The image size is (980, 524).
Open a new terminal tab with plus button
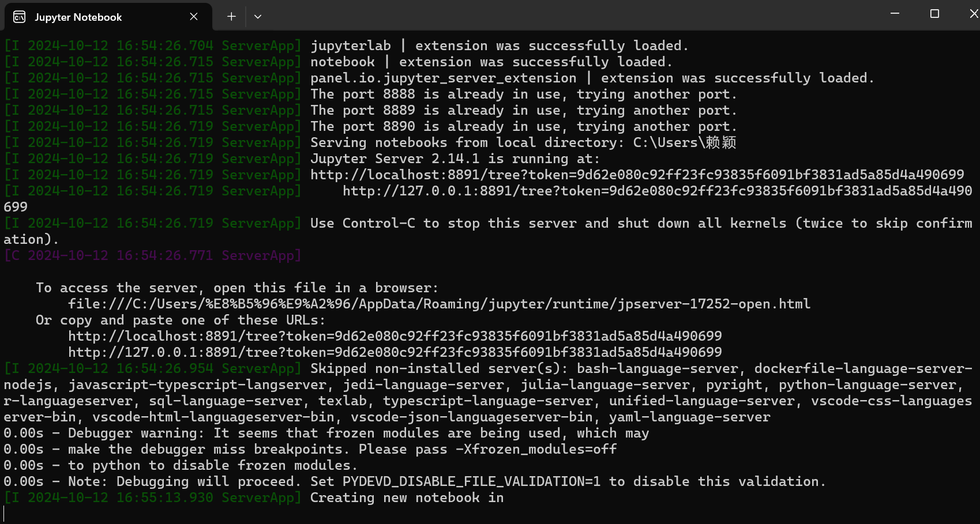pos(231,17)
